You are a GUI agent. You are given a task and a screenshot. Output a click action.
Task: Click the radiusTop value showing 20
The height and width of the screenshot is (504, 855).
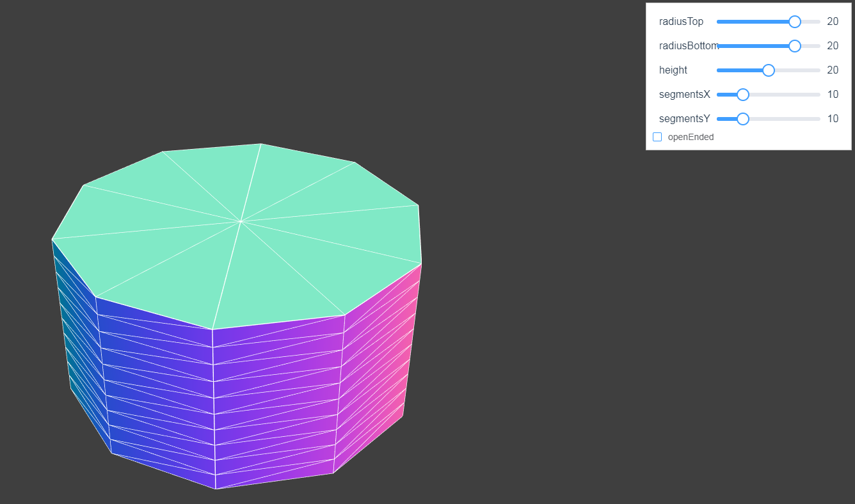pyautogui.click(x=833, y=21)
